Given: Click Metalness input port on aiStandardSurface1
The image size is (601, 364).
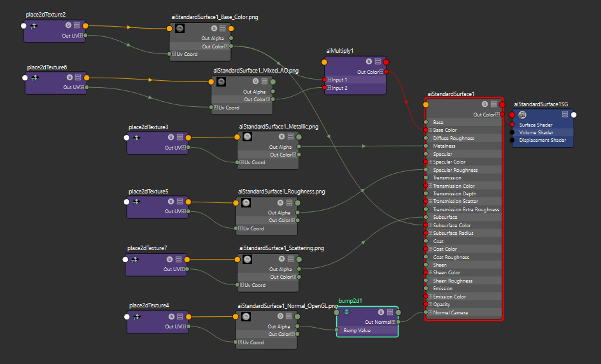Looking at the screenshot, I should (426, 146).
